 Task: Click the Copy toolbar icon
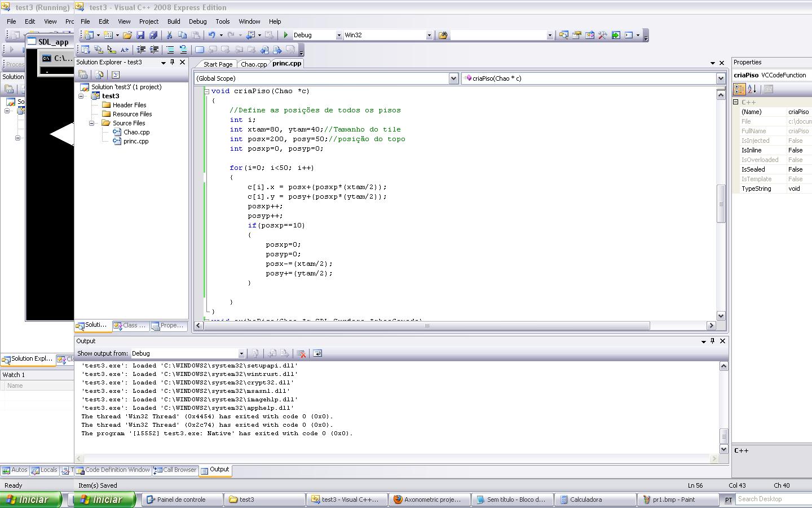tap(182, 35)
